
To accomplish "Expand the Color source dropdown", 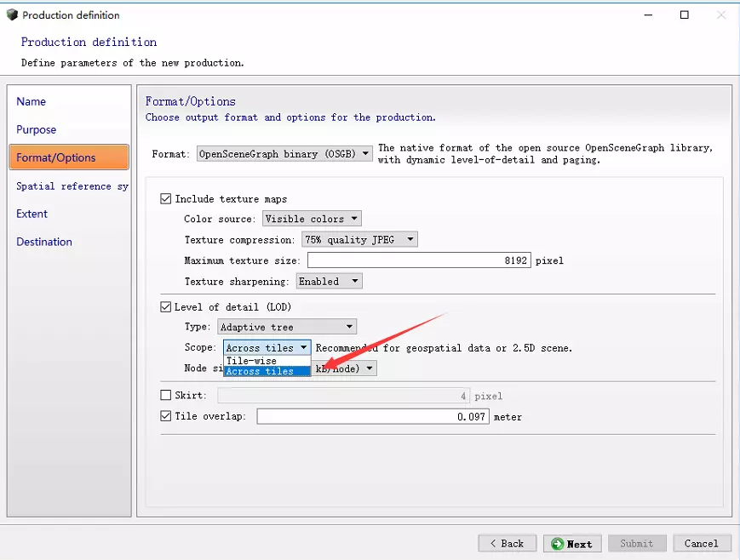I will click(312, 219).
